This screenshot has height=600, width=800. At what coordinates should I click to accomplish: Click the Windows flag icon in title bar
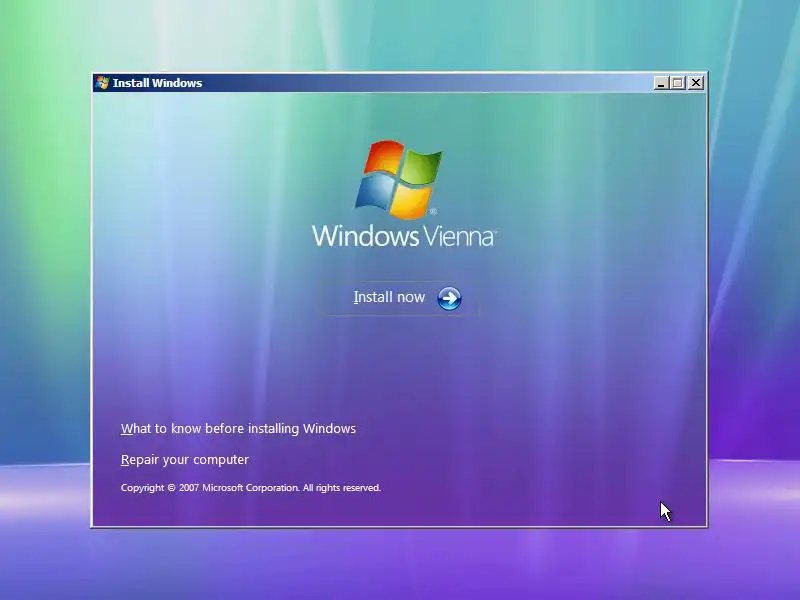(x=103, y=83)
